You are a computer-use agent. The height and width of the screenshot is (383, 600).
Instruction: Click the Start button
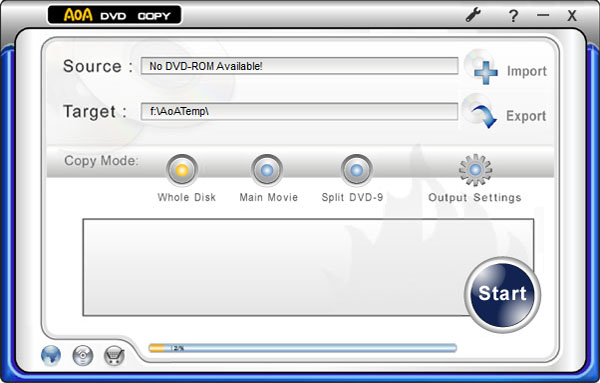point(502,294)
